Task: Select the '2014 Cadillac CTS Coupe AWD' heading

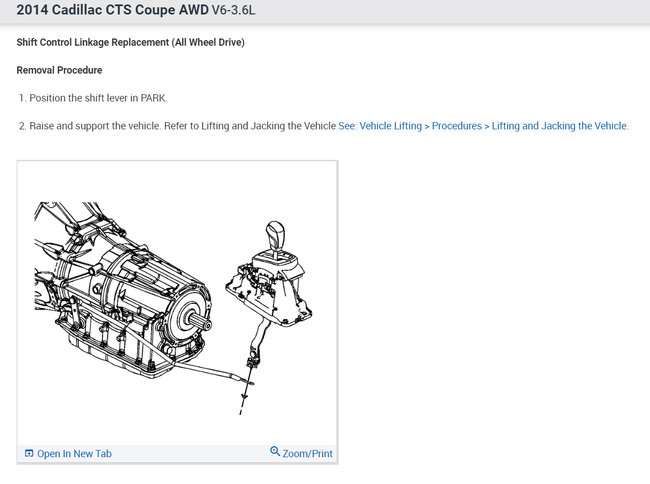Action: pos(112,10)
